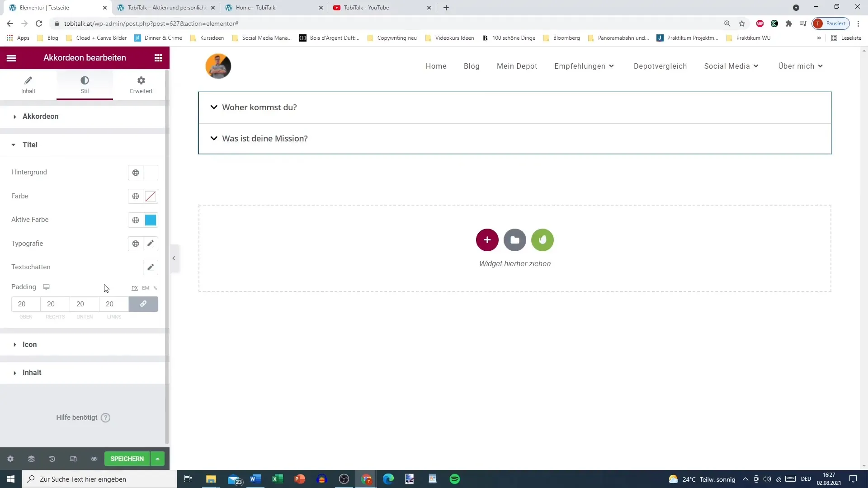The height and width of the screenshot is (488, 868).
Task: Open Textschatten edit pencil icon
Action: [x=151, y=267]
